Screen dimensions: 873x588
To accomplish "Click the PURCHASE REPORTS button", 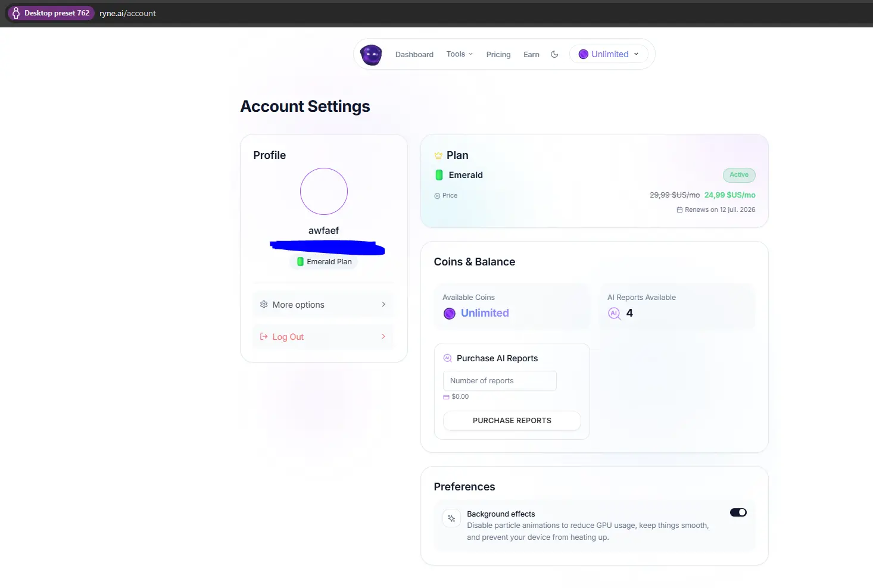I will tap(512, 421).
